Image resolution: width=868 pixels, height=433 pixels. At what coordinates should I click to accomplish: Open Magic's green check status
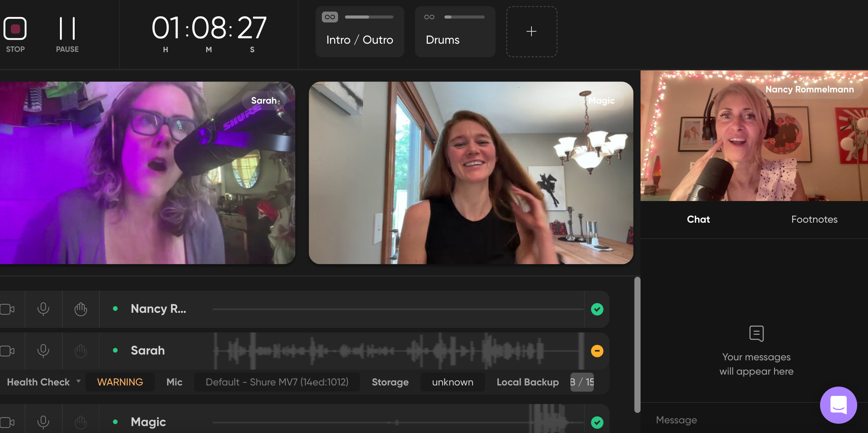tap(597, 423)
